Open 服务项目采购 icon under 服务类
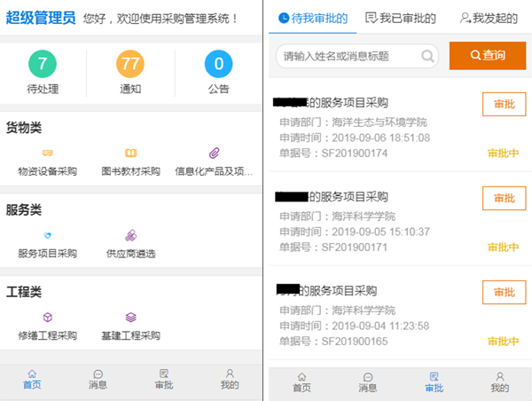532x401 pixels. [x=47, y=235]
